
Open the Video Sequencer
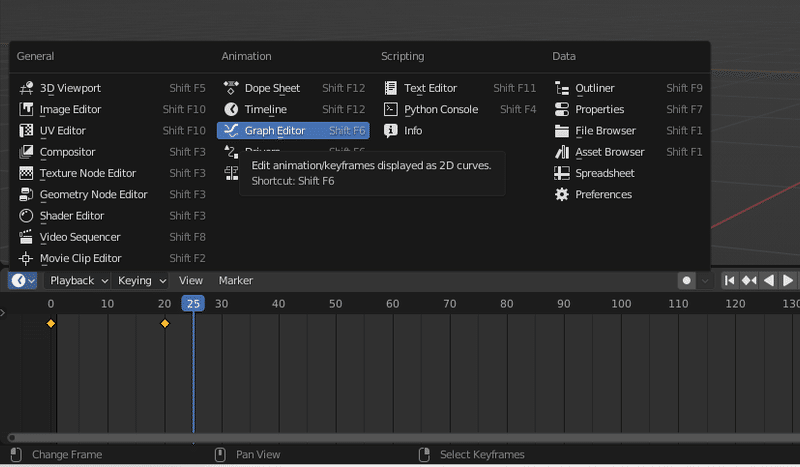tap(112, 237)
